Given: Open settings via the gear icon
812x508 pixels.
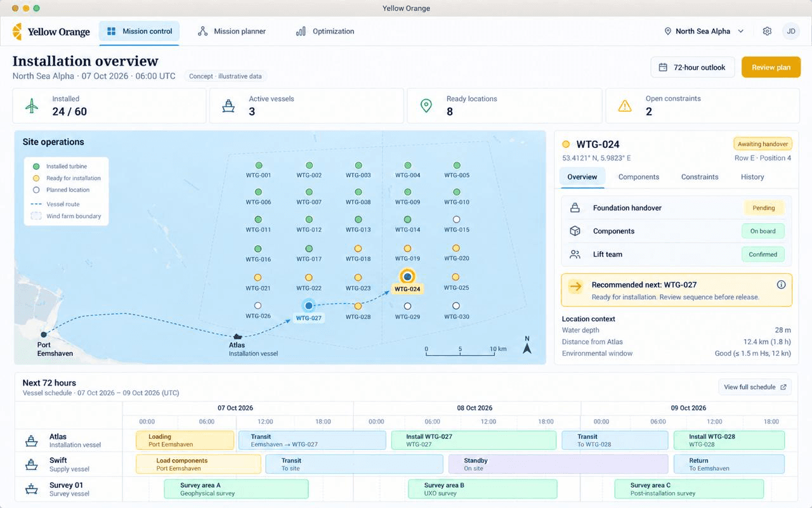Looking at the screenshot, I should [767, 31].
